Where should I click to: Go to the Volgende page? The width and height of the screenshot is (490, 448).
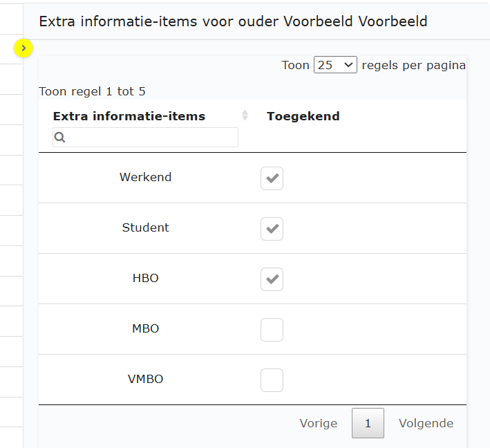coord(426,423)
